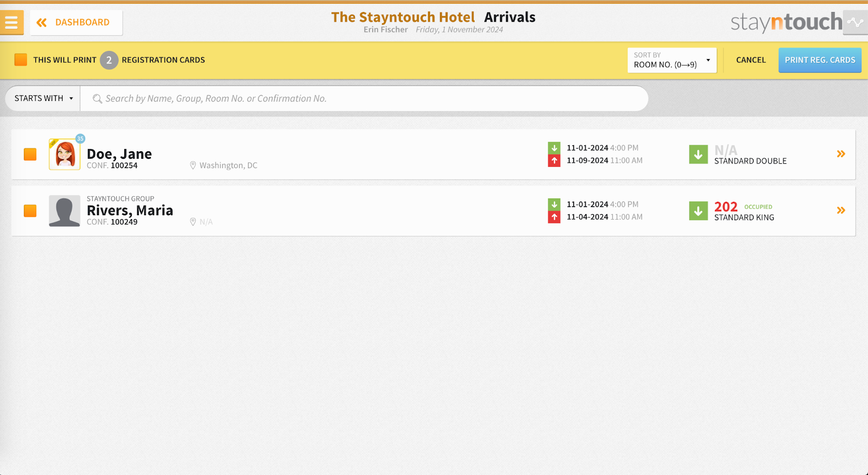868x475 pixels.
Task: Click Maria Rivers' silhouette avatar
Action: 65,211
